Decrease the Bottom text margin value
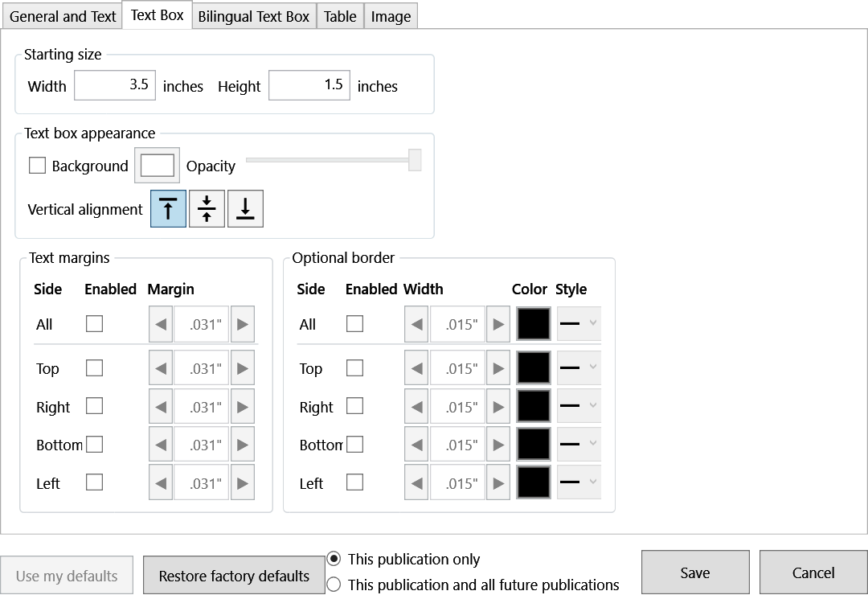Image resolution: width=868 pixels, height=595 pixels. [x=161, y=445]
